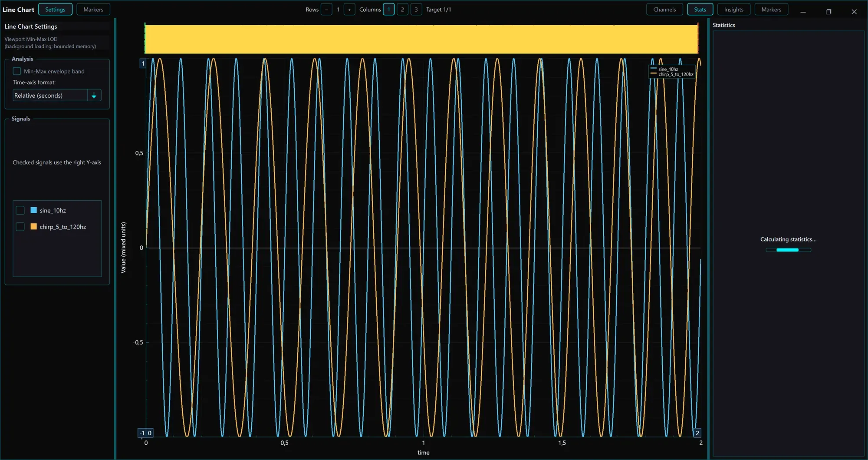
Task: Open the Insights panel
Action: coord(733,10)
